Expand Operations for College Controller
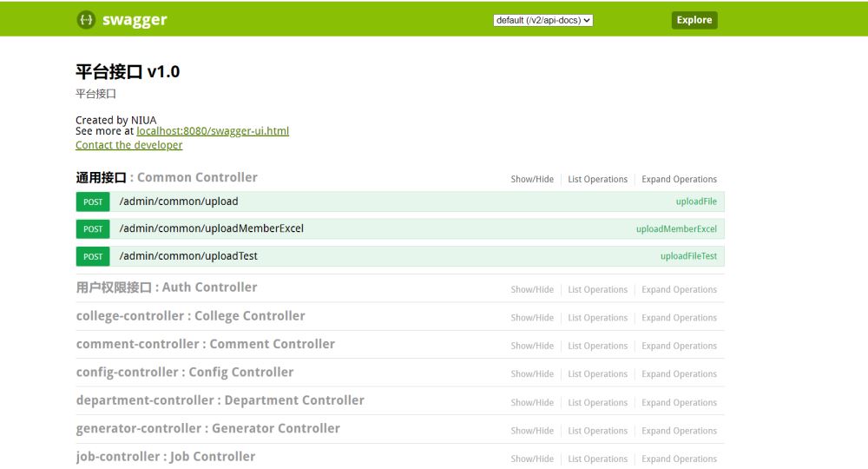868x469 pixels. [679, 318]
